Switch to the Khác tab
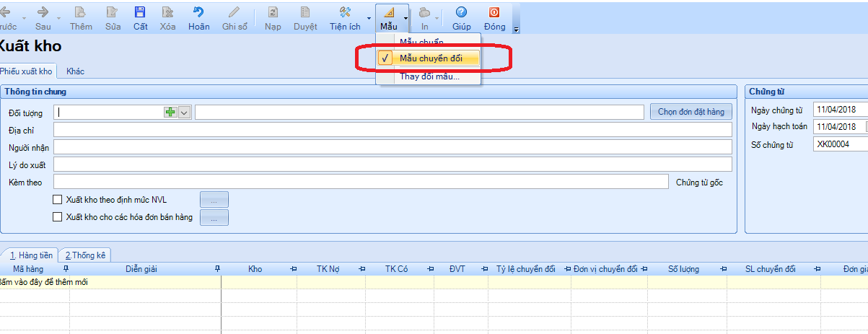This screenshot has width=868, height=334. (x=75, y=71)
